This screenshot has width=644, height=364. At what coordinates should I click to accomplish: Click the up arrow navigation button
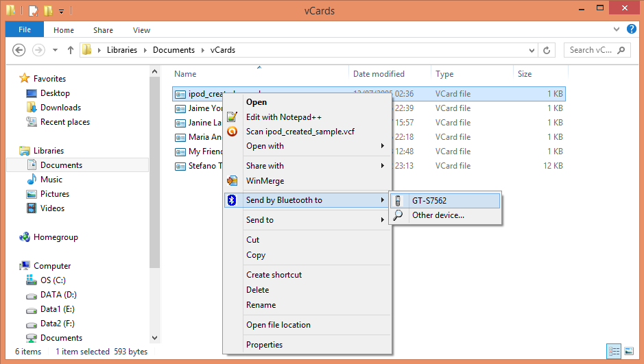pyautogui.click(x=71, y=50)
